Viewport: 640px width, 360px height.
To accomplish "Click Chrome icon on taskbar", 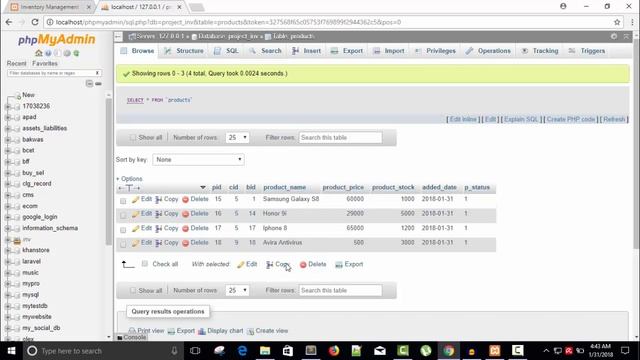I will 449,351.
